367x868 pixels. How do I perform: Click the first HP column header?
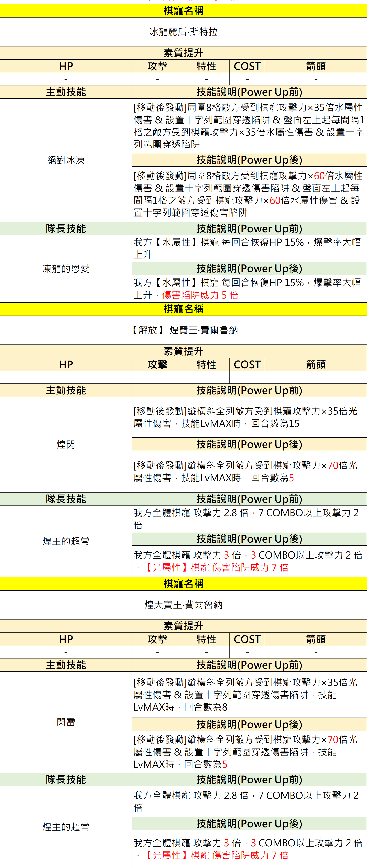[x=66, y=66]
